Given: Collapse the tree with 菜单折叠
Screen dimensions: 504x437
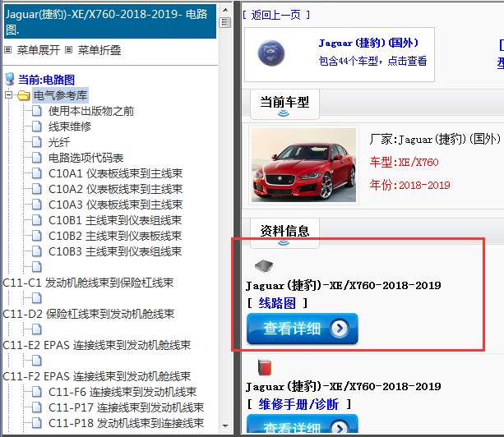Looking at the screenshot, I should (99, 50).
